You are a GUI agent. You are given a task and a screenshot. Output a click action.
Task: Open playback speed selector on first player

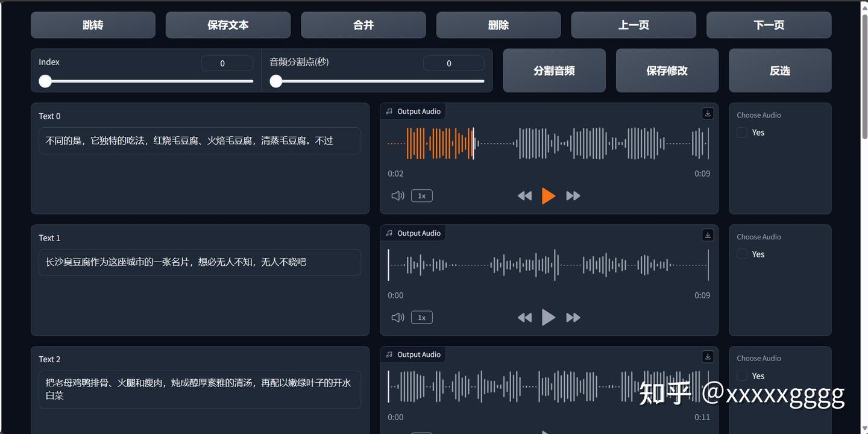(421, 195)
